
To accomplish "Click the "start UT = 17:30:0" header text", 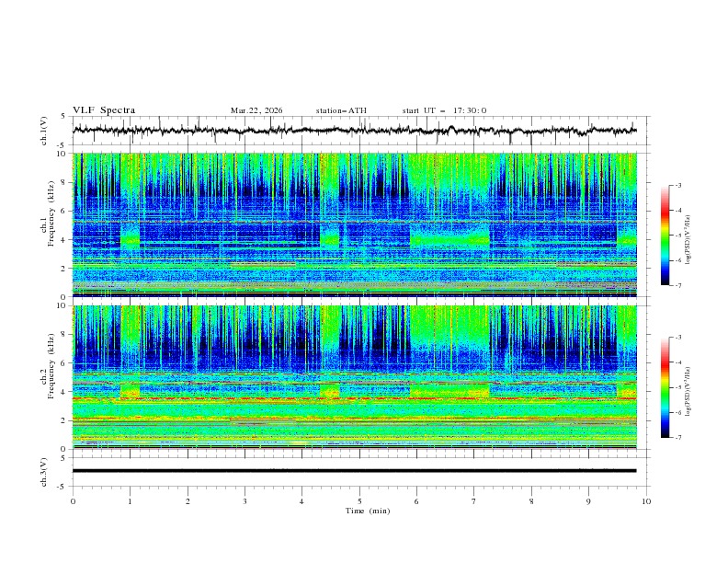I will (x=444, y=110).
